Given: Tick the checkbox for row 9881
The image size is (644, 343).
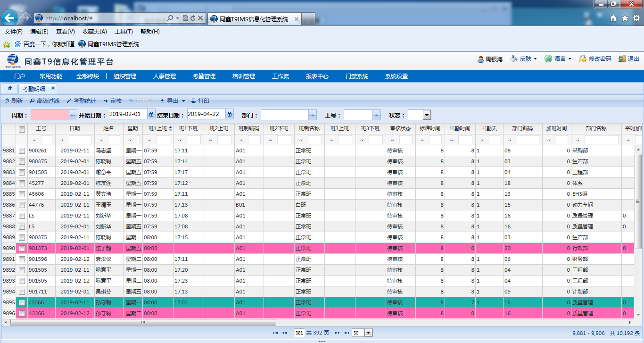Looking at the screenshot, I should (x=22, y=151).
